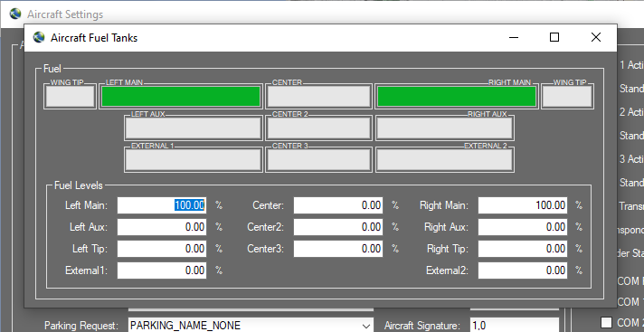Image resolution: width=644 pixels, height=332 pixels.
Task: Click the Center2 fuel level field
Action: [338, 227]
